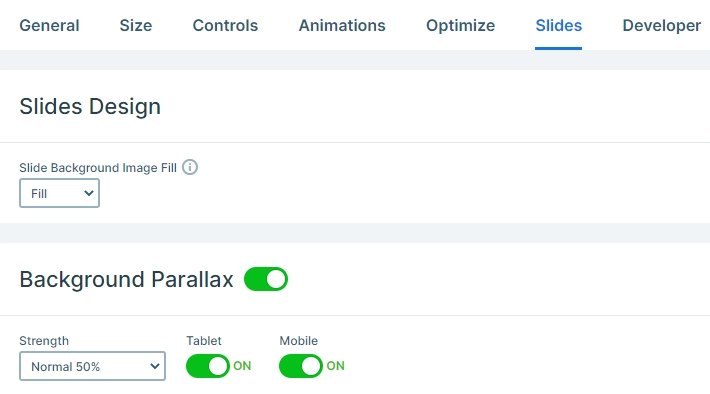Image resolution: width=710 pixels, height=394 pixels.
Task: Expand the Strength Normal 50% dropdown
Action: [x=92, y=366]
